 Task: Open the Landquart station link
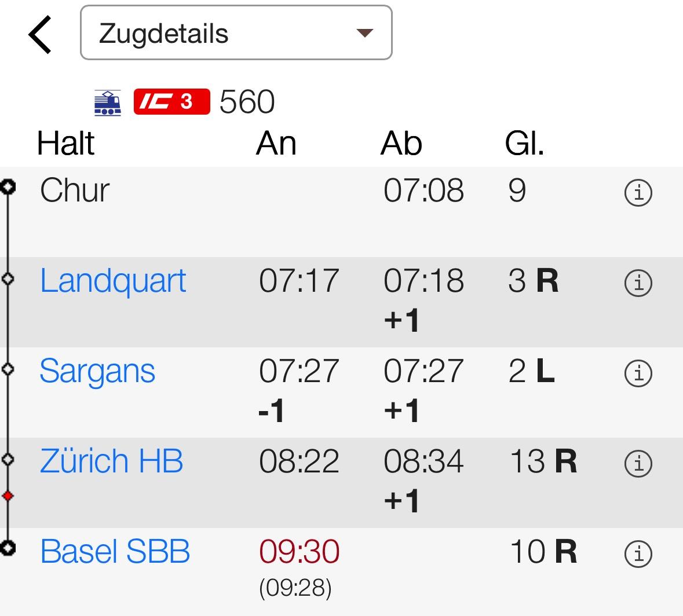pos(113,282)
